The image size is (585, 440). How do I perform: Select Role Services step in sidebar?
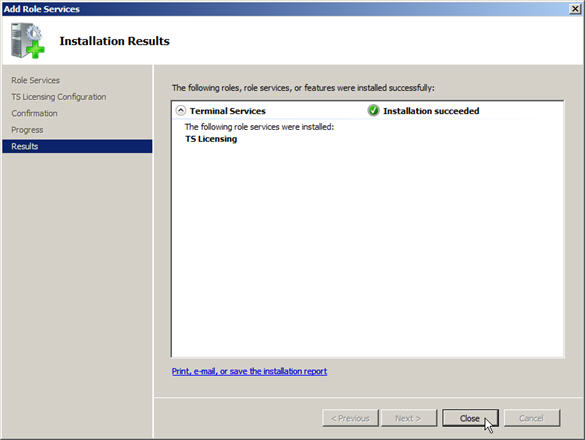click(x=35, y=80)
